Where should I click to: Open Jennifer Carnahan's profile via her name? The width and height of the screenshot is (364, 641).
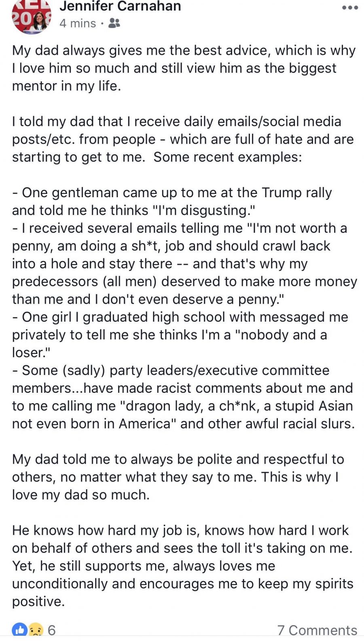pyautogui.click(x=120, y=6)
